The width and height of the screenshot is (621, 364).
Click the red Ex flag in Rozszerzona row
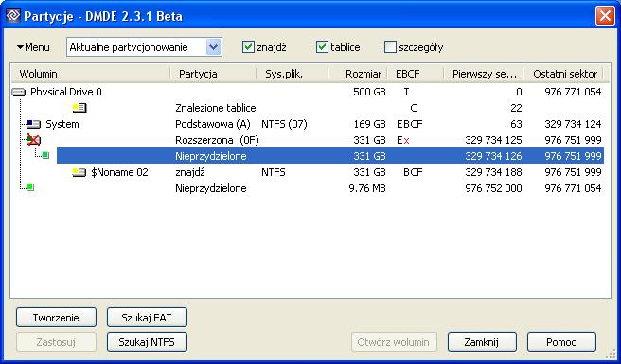(403, 140)
